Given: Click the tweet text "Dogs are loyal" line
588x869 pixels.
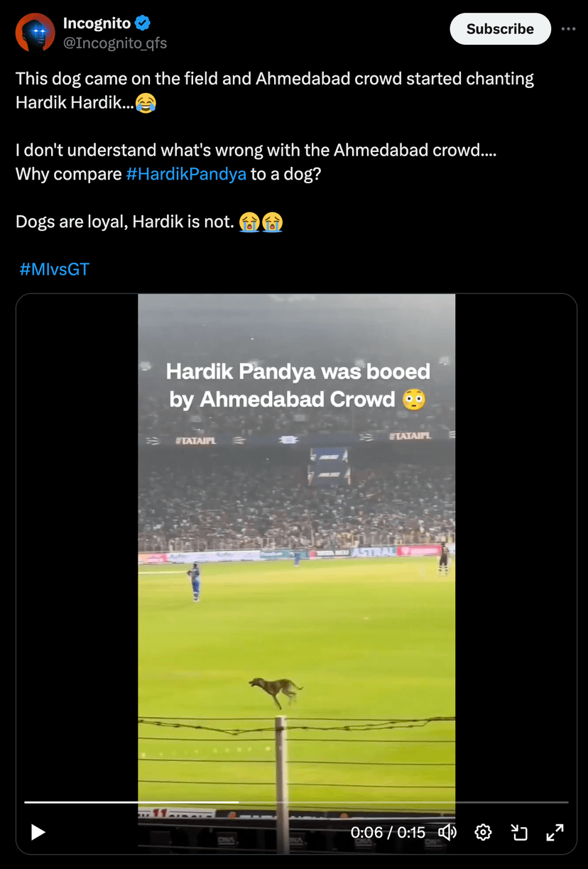Looking at the screenshot, I should (124, 222).
